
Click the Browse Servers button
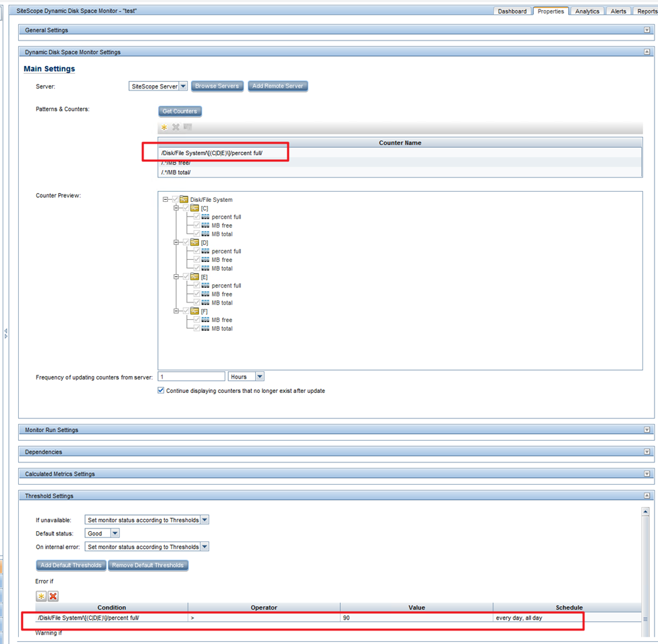[x=217, y=86]
